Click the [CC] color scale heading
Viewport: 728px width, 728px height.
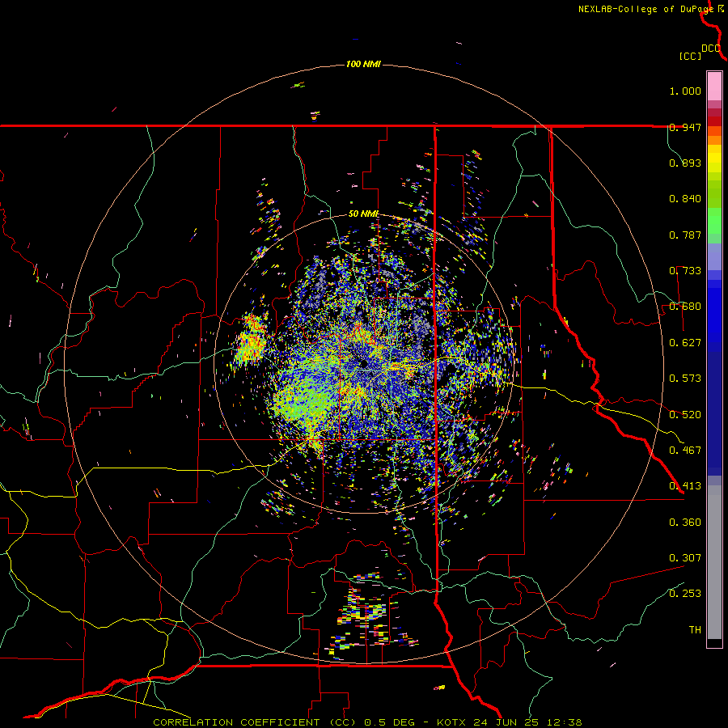click(x=690, y=56)
